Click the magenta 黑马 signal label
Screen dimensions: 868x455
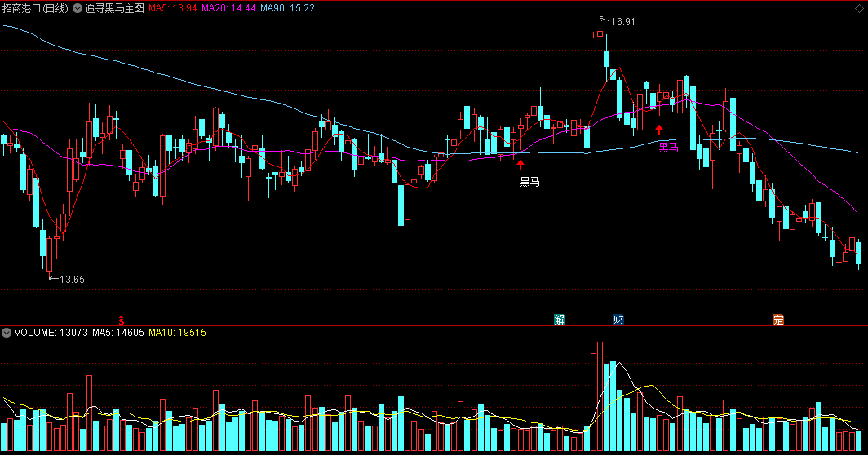point(668,148)
